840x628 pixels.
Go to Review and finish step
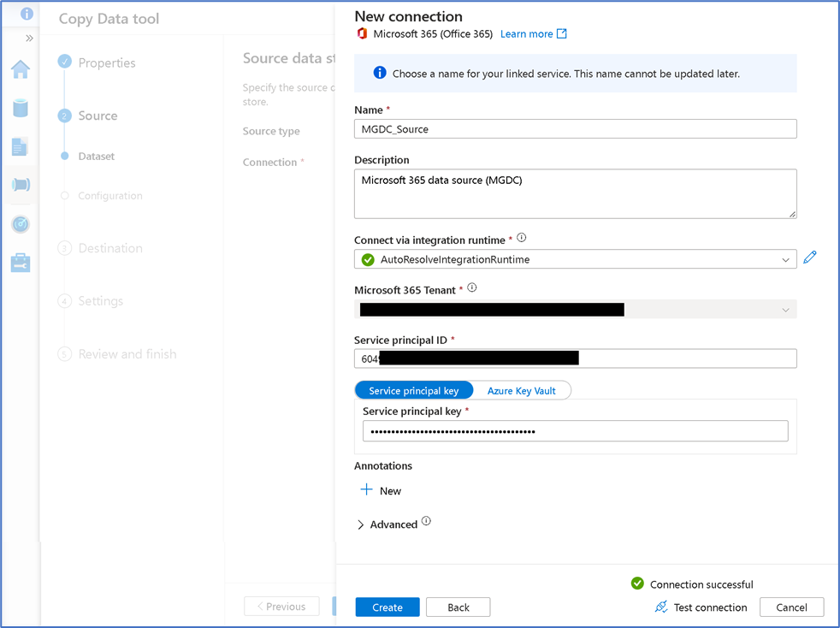click(127, 354)
